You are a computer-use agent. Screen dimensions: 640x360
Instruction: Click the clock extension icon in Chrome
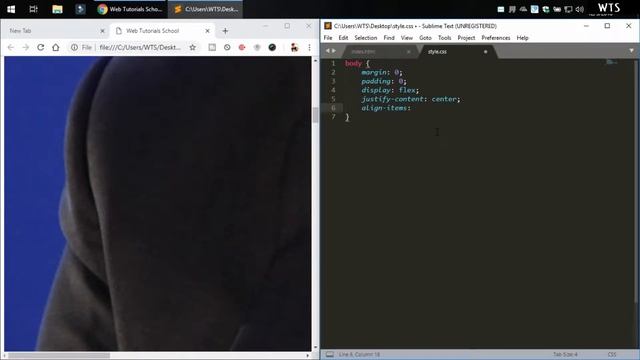click(227, 47)
